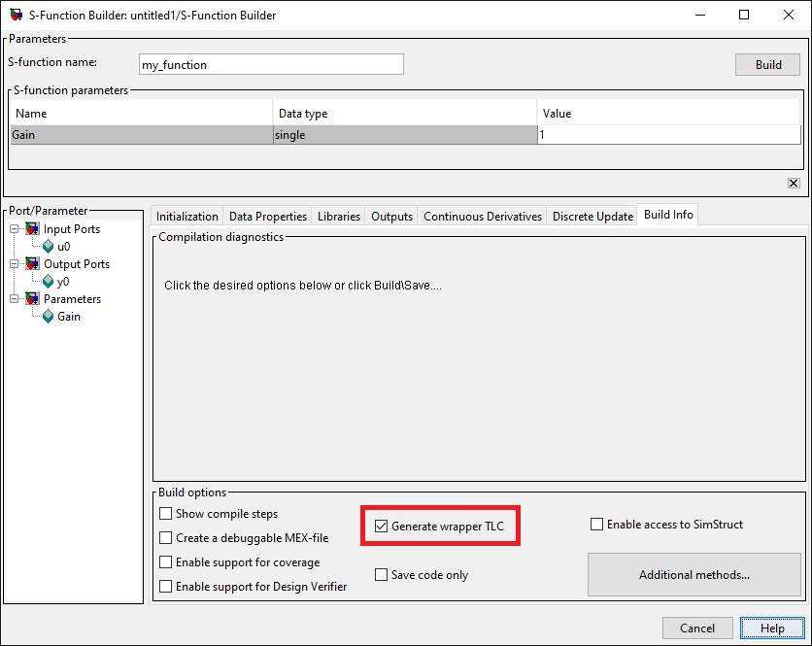
Task: Collapse the Parameters tree node
Action: (16, 299)
